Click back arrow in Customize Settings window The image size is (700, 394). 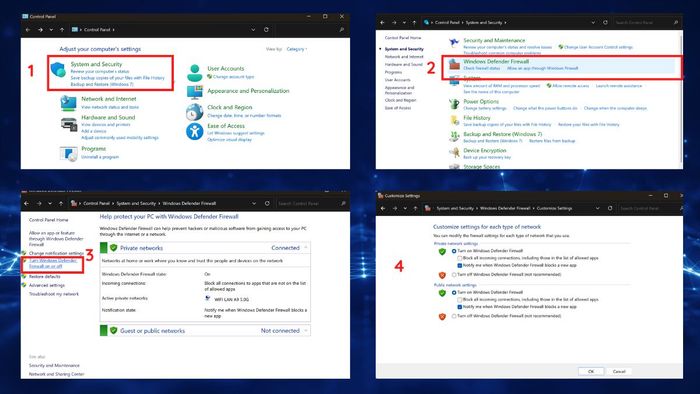click(383, 208)
